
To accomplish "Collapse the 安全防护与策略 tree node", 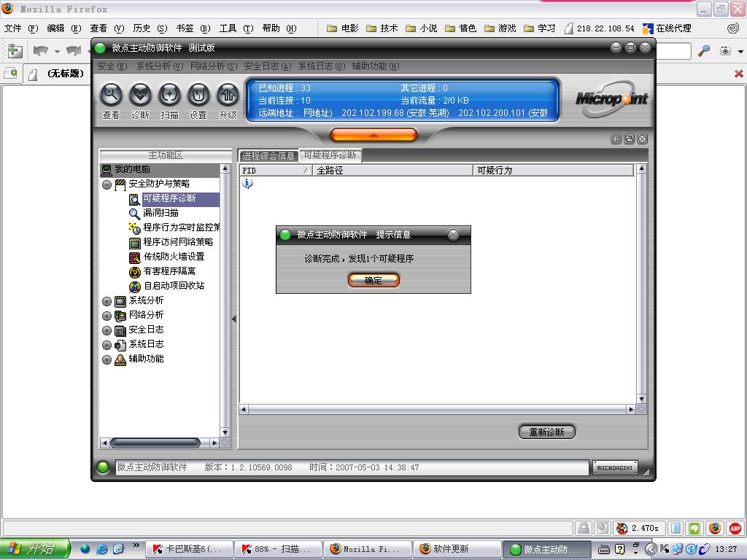I will tap(107, 184).
